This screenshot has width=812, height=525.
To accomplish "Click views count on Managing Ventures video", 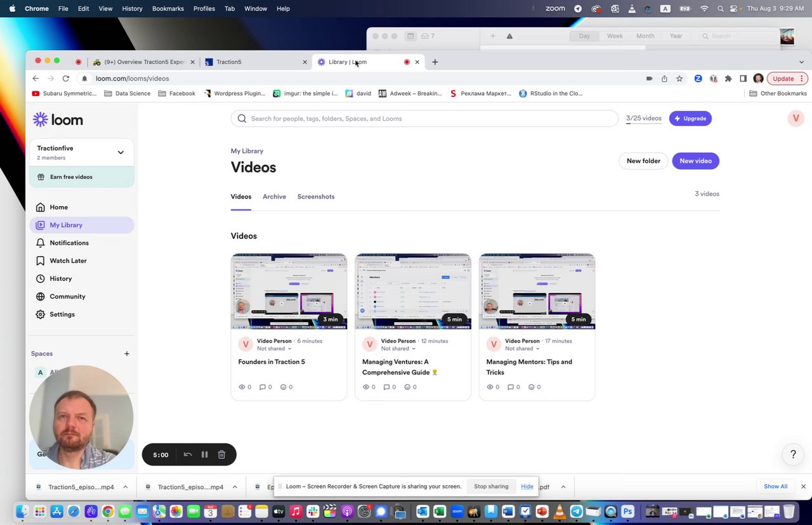I will [x=369, y=387].
